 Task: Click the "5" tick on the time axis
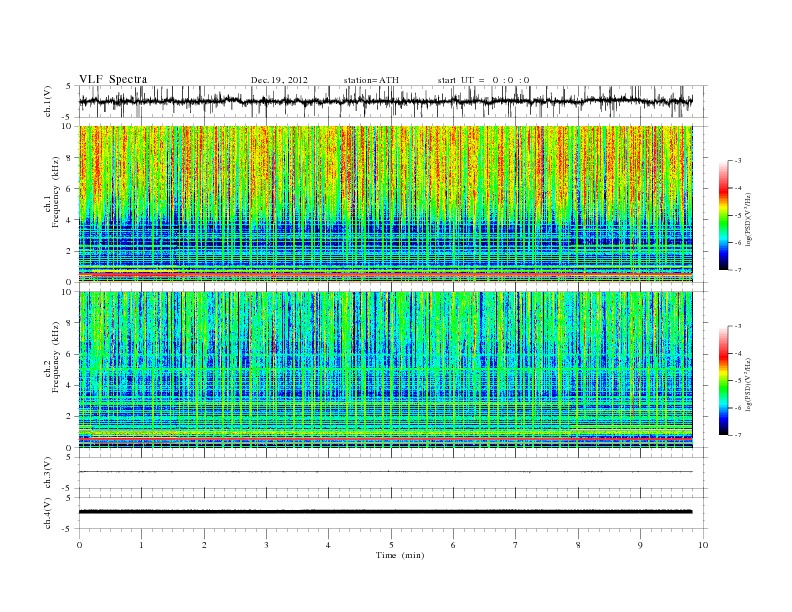pos(391,545)
